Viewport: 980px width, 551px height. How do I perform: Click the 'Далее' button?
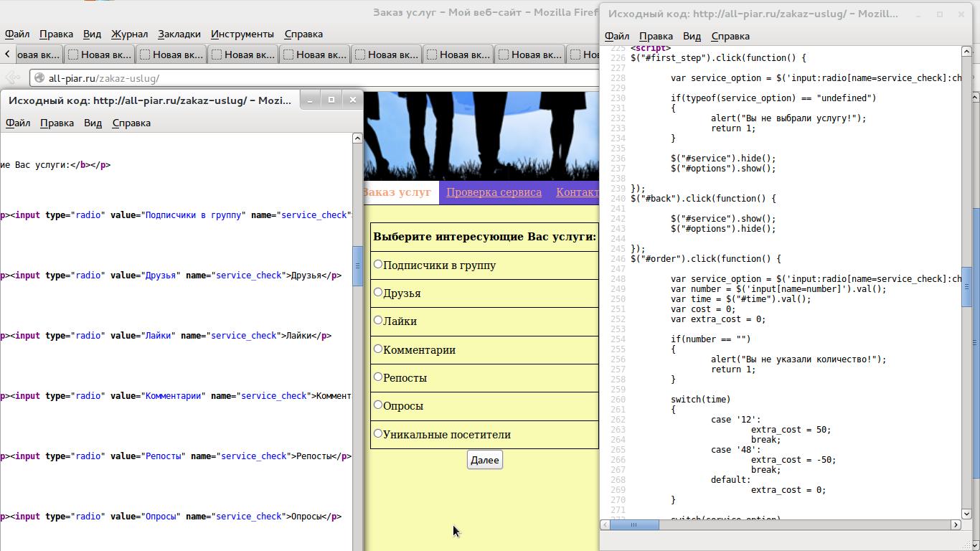[x=484, y=460]
